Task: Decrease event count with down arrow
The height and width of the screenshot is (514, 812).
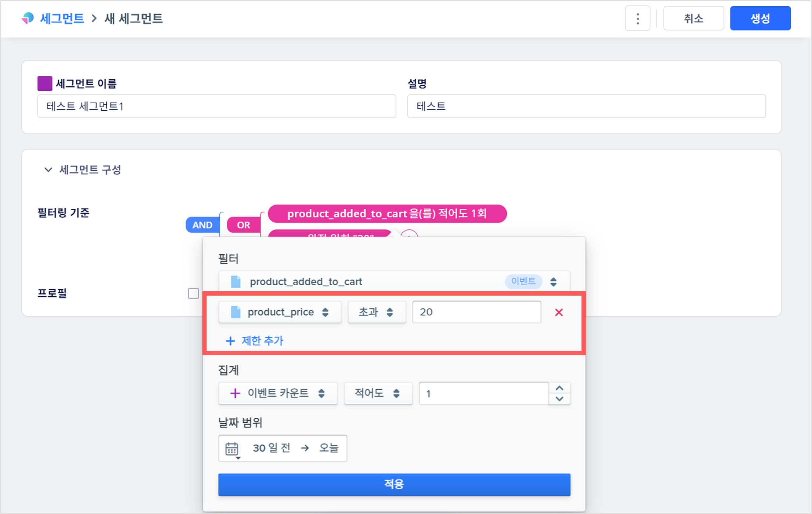Action: point(559,399)
